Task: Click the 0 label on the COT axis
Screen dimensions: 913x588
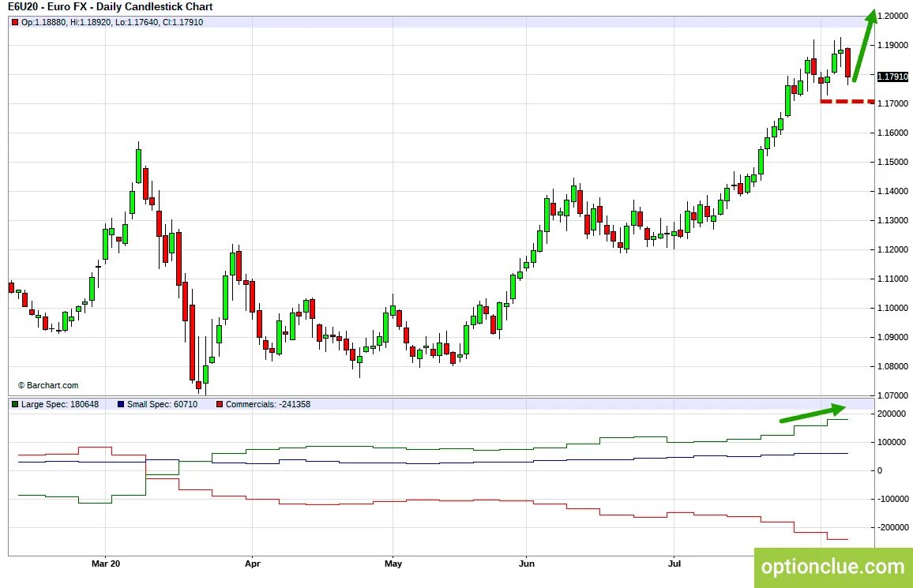Action: [x=880, y=470]
